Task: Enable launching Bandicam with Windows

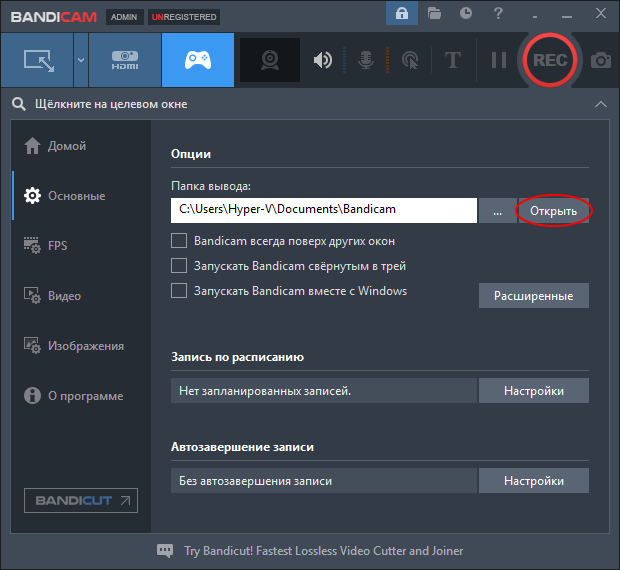Action: pyautogui.click(x=179, y=291)
